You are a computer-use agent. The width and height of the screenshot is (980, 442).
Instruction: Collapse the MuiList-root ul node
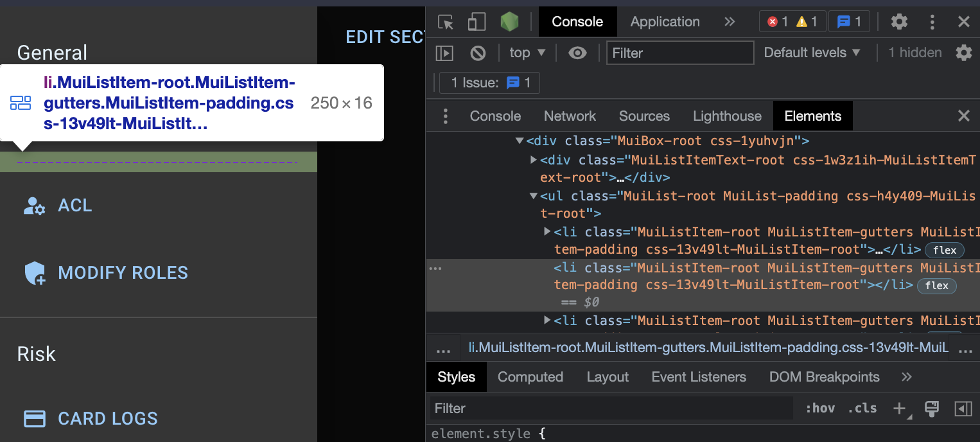(x=533, y=196)
